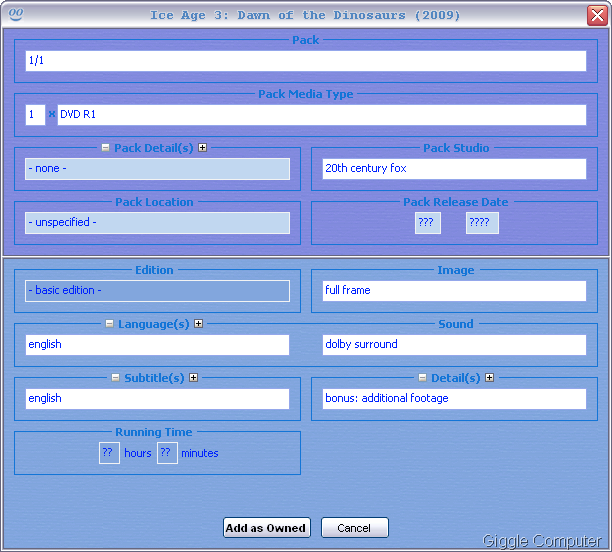Click the Pack Media Type field DVD R1
612x552 pixels.
[x=322, y=115]
